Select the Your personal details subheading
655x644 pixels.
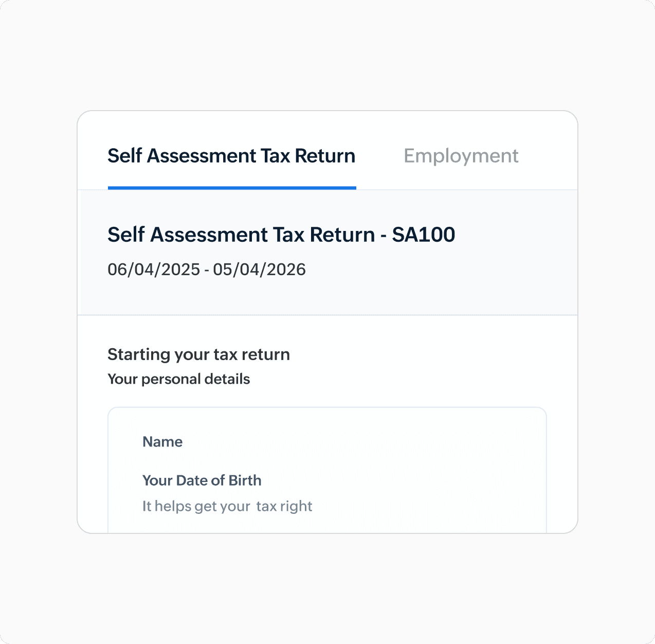[x=179, y=379]
